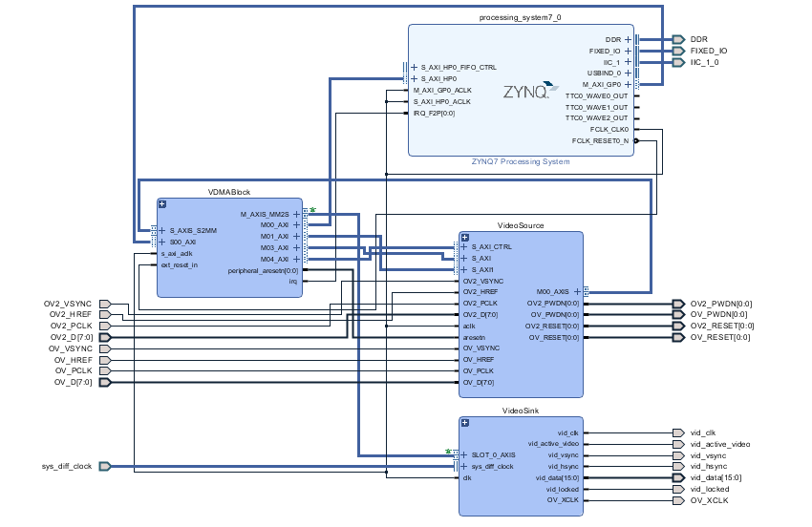
Task: Select OV2_RESET[0:0] output port
Action: click(679, 326)
